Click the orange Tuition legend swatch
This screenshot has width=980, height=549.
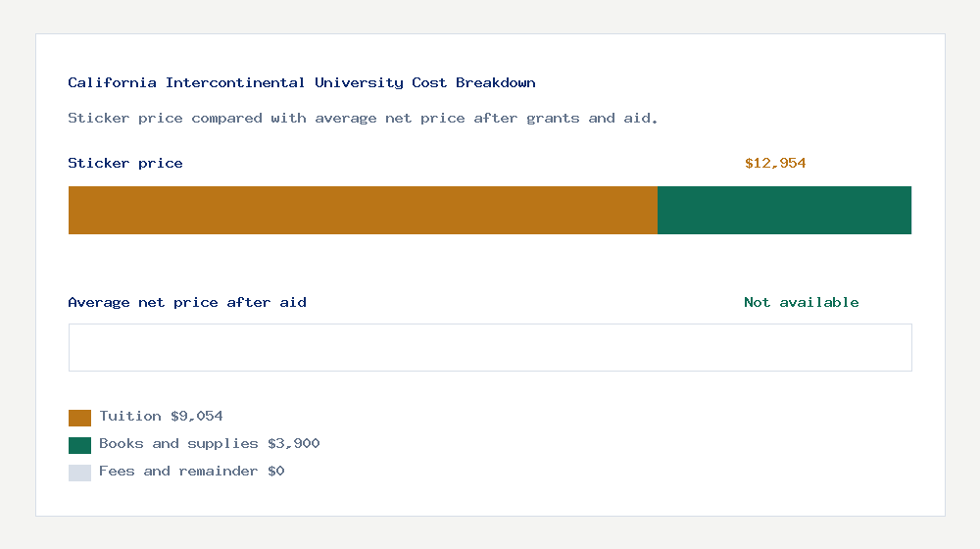click(79, 418)
